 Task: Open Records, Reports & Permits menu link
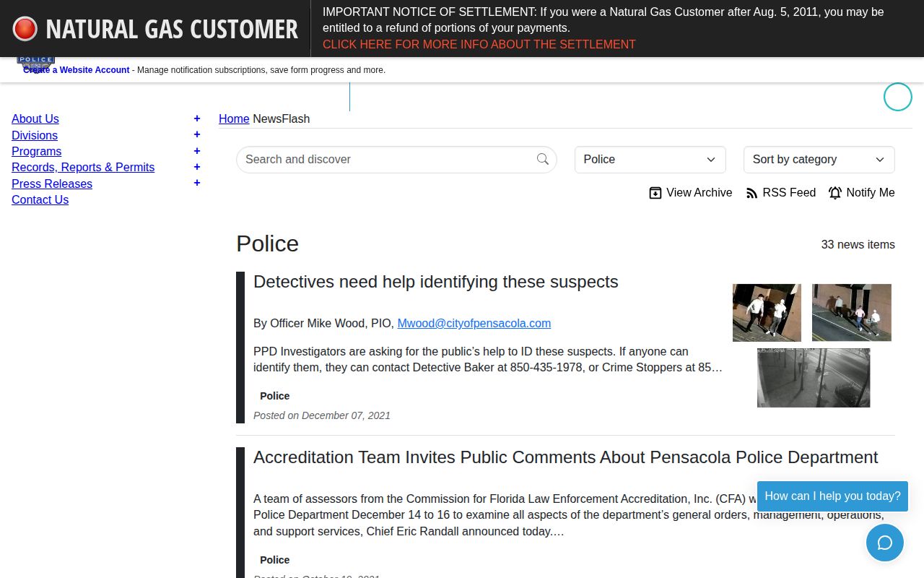[83, 167]
